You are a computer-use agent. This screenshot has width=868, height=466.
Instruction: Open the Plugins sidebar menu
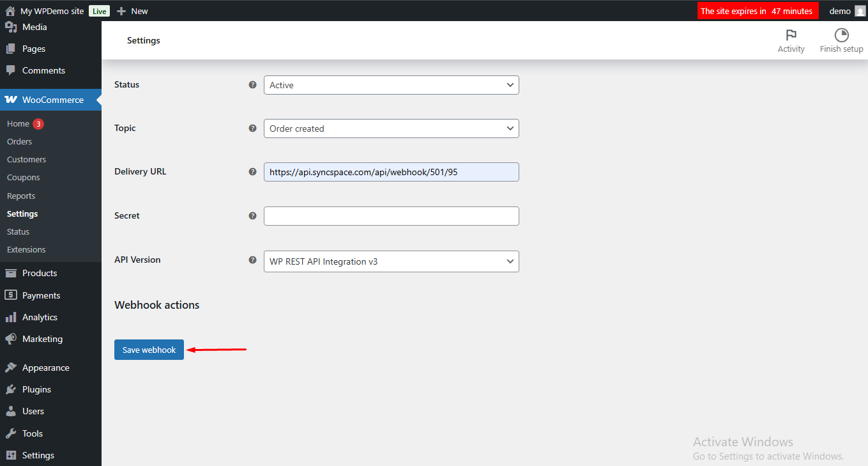click(36, 389)
